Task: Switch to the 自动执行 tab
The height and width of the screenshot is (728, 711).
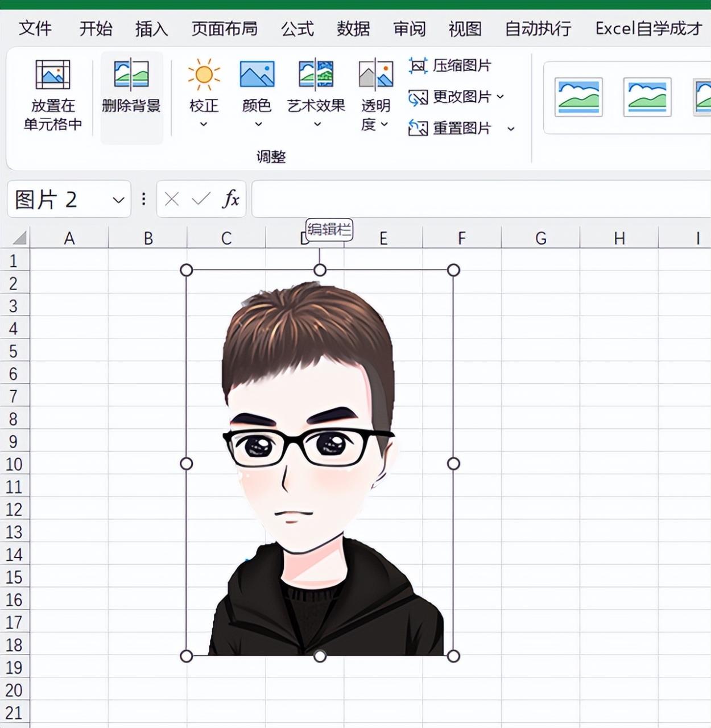Action: coord(538,28)
